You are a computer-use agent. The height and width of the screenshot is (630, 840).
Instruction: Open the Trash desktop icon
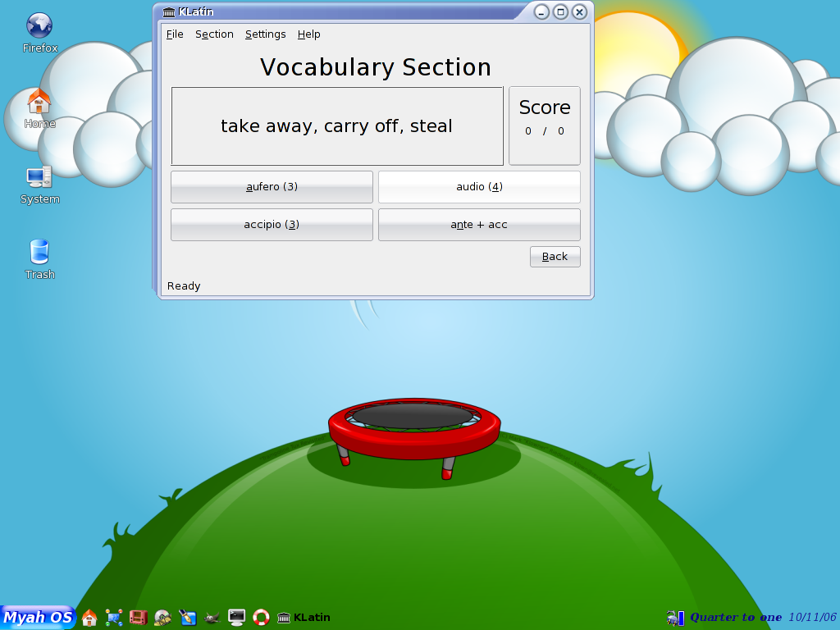pos(39,259)
